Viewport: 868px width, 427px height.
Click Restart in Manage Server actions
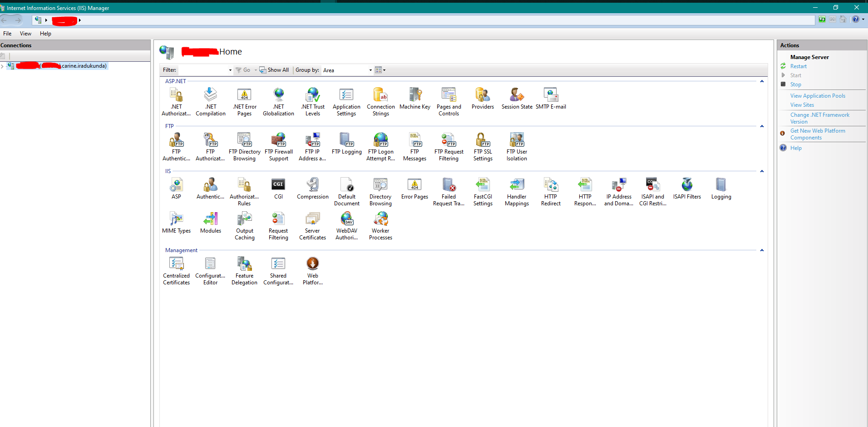pyautogui.click(x=798, y=66)
